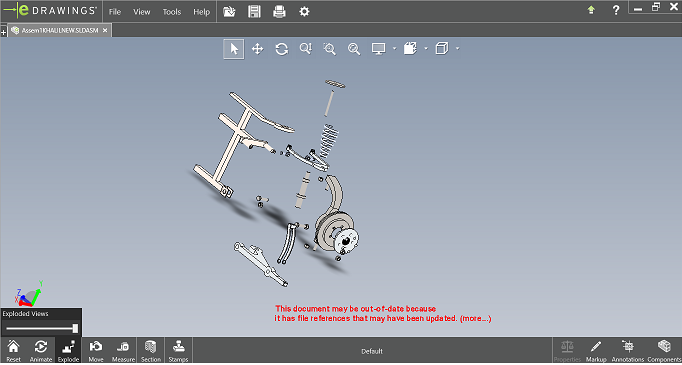Open the Markup panel
This screenshot has height=365, width=682.
point(596,351)
